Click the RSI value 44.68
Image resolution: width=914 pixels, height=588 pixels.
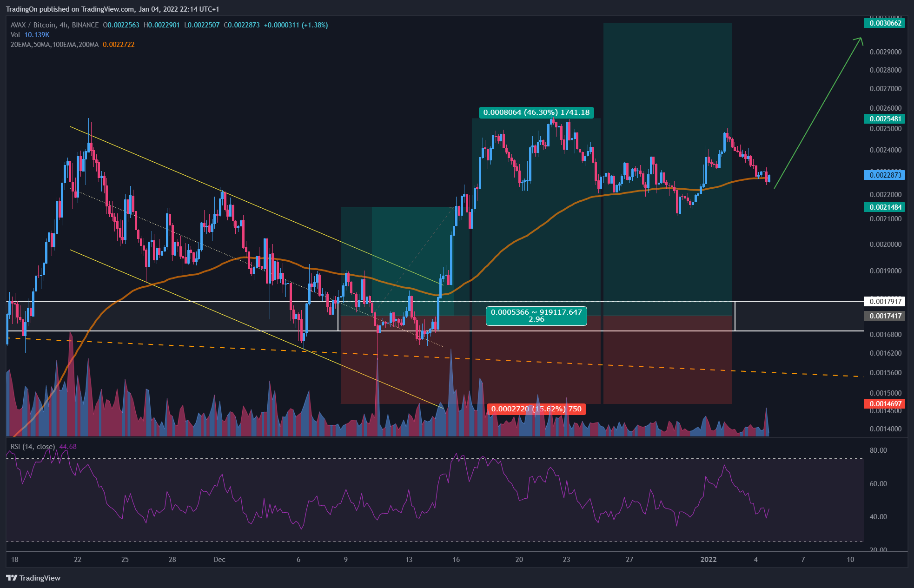coord(68,447)
